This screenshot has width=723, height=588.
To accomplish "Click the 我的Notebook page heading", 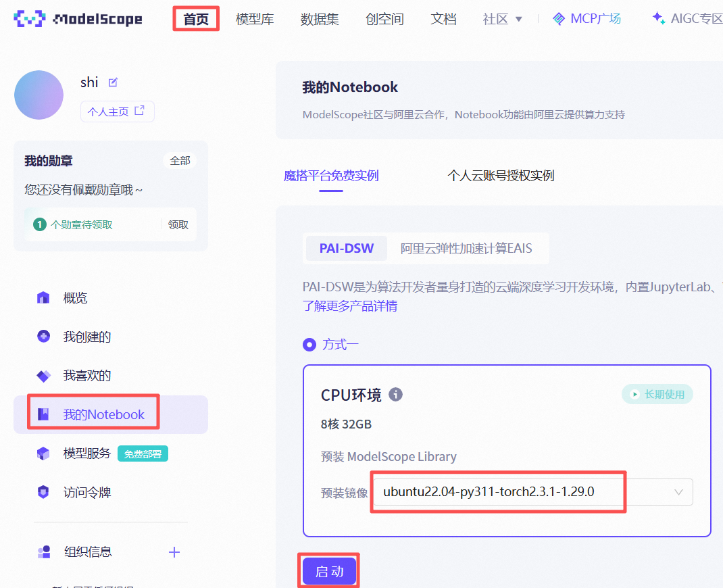I will tap(350, 87).
